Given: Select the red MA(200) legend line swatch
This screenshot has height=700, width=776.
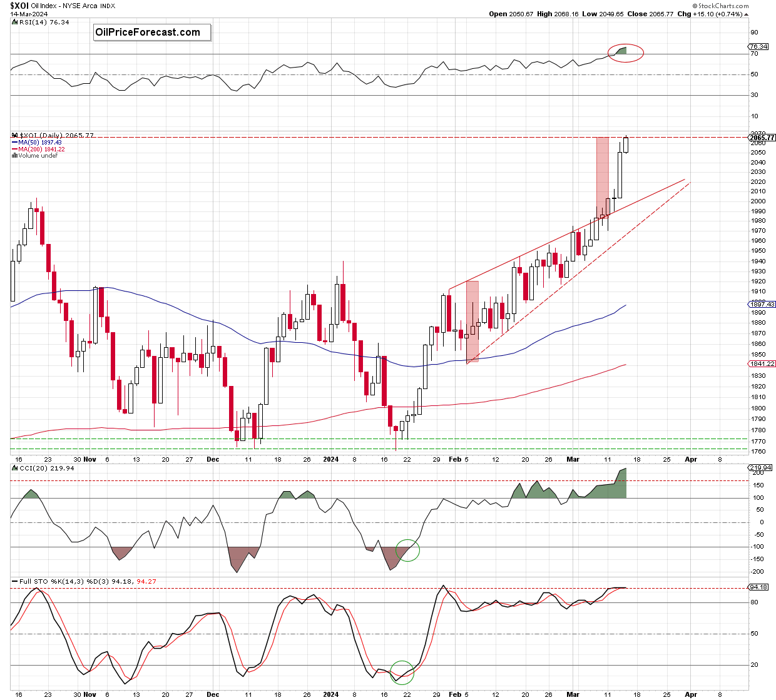Looking at the screenshot, I should click(14, 150).
